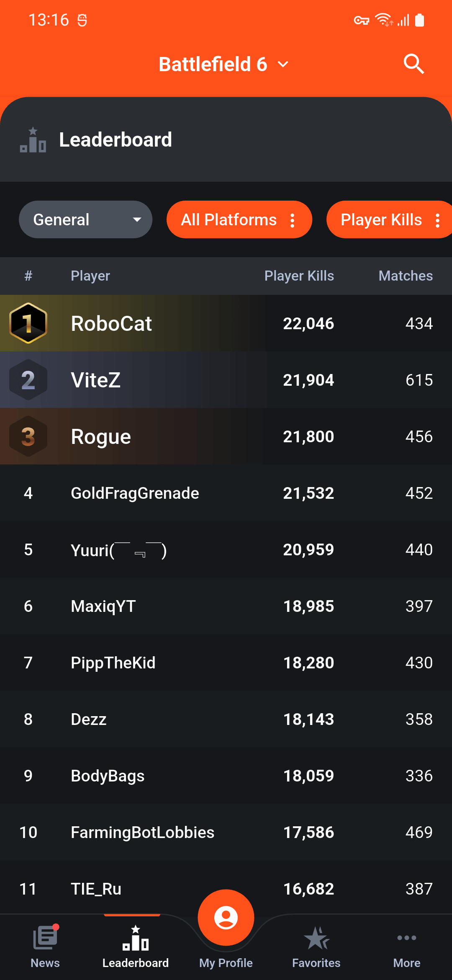This screenshot has height=980, width=452.
Task: Select the FarmingBotLobbies leaderboard entry
Action: pyautogui.click(x=226, y=832)
